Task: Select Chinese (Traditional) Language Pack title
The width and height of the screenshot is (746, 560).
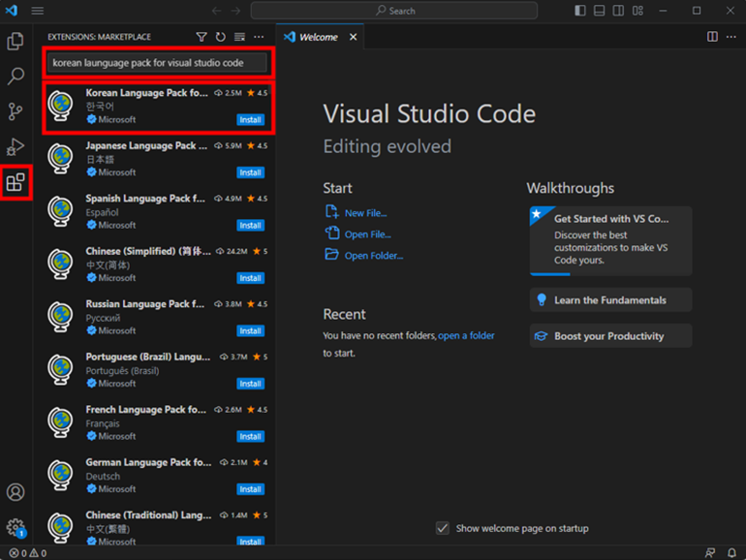Action: tap(148, 514)
